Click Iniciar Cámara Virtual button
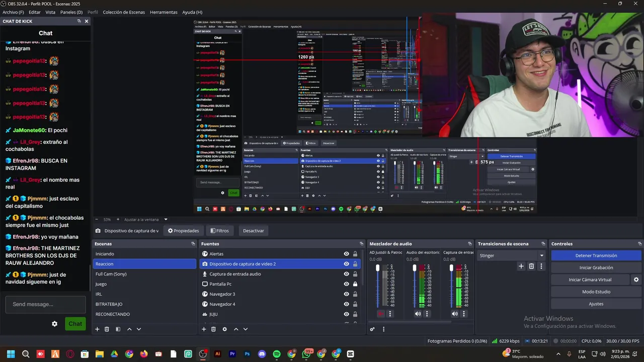Screen dimensions: 644x362 tap(590, 280)
